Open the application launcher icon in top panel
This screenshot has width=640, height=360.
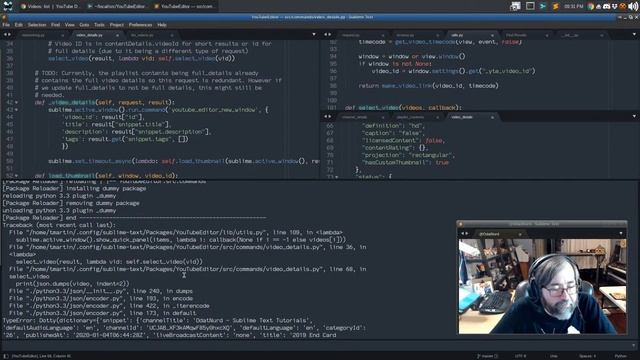pyautogui.click(x=7, y=6)
